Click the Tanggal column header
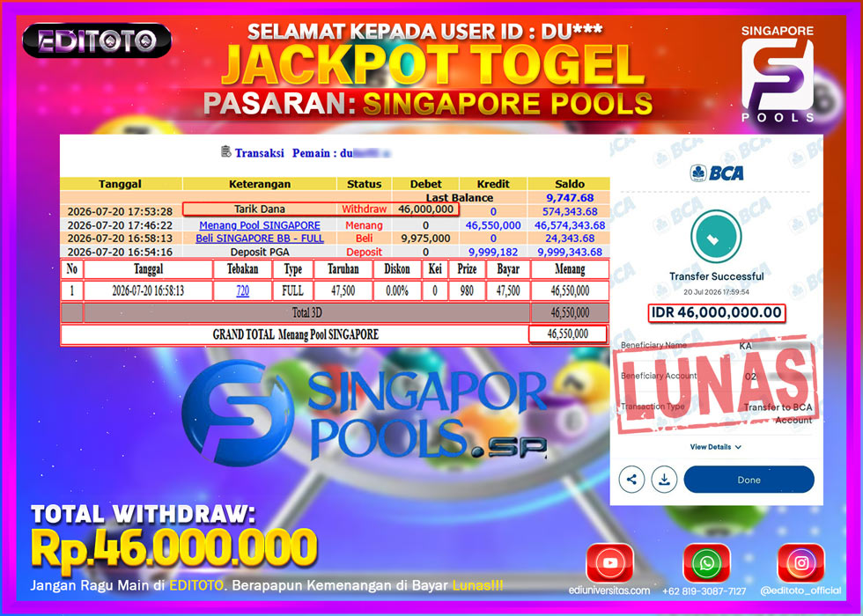Viewport: 863px width, 616px height. pyautogui.click(x=120, y=184)
